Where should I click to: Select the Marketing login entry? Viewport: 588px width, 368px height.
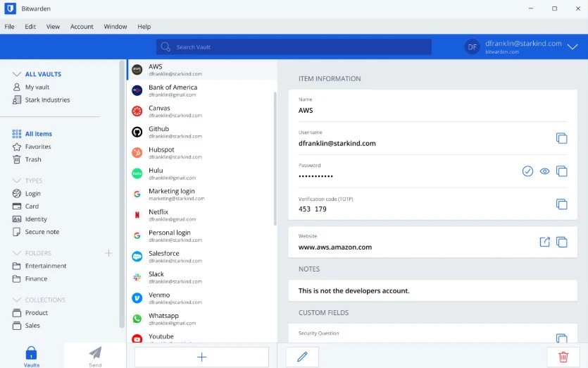pyautogui.click(x=201, y=194)
